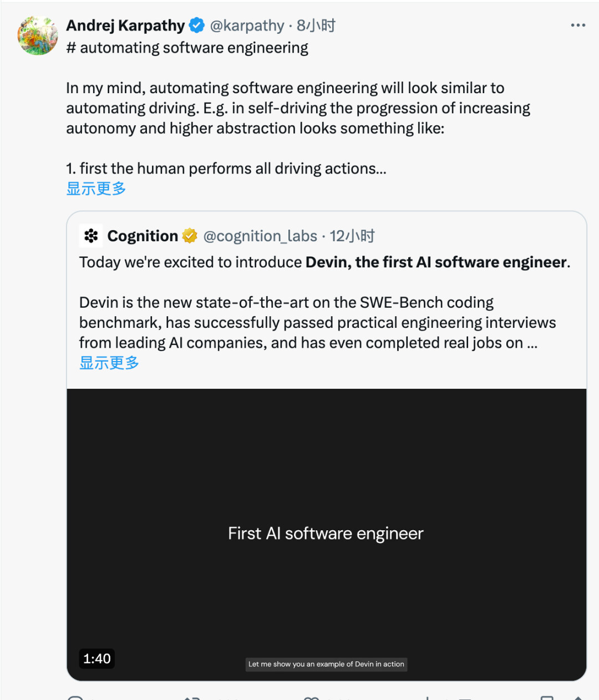Click the 1:40 video duration badge
599x700 pixels.
(97, 658)
